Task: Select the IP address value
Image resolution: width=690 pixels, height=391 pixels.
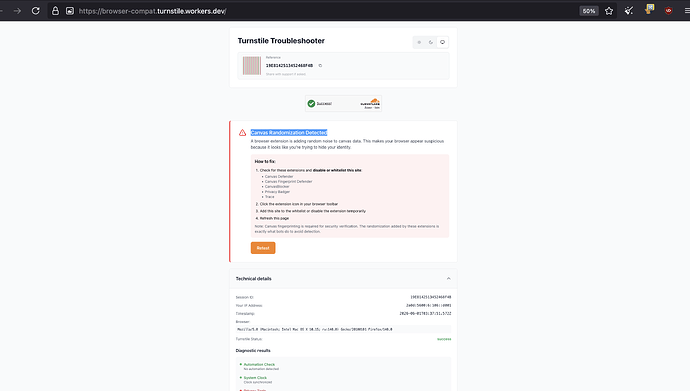Action: pos(429,305)
